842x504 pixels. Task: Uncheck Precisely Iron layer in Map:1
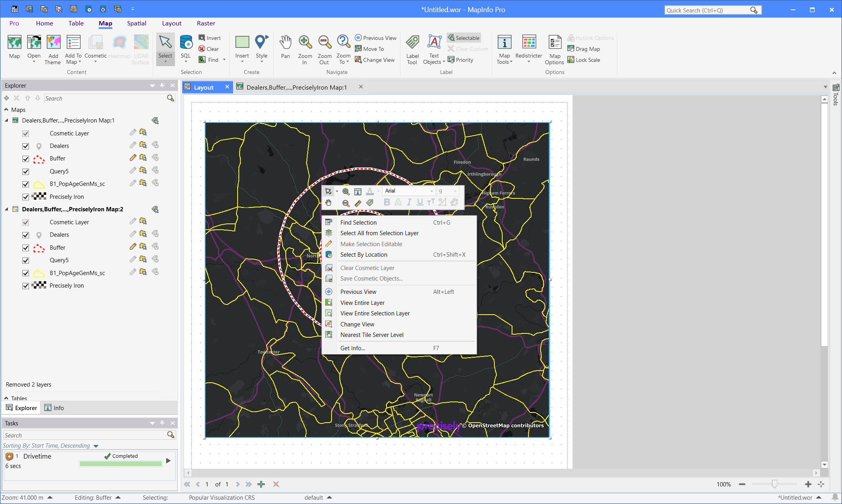pos(26,197)
